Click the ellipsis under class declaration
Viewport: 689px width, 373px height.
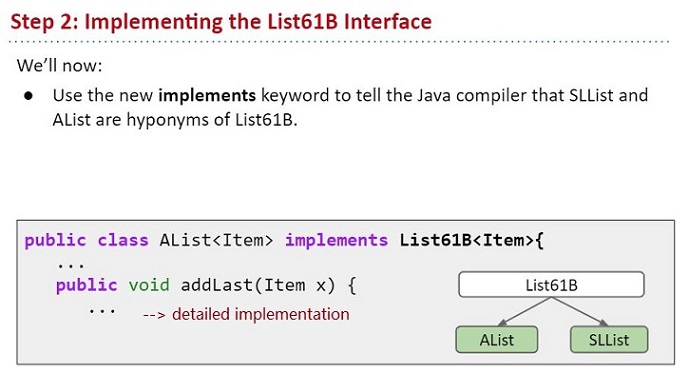click(x=70, y=265)
